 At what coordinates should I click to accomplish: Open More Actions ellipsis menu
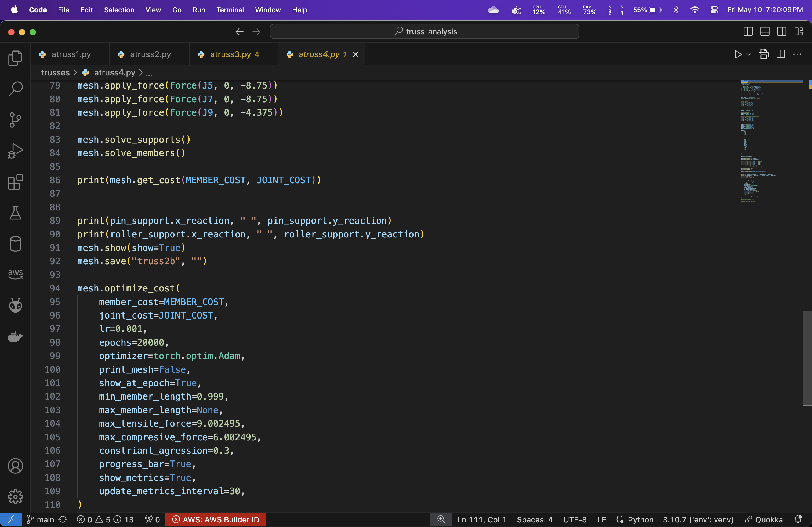point(797,54)
